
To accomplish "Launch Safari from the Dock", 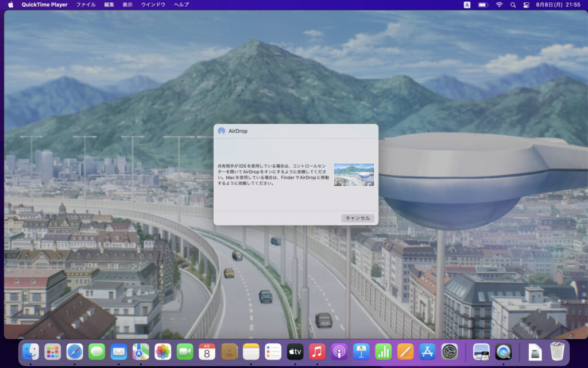I will 75,352.
